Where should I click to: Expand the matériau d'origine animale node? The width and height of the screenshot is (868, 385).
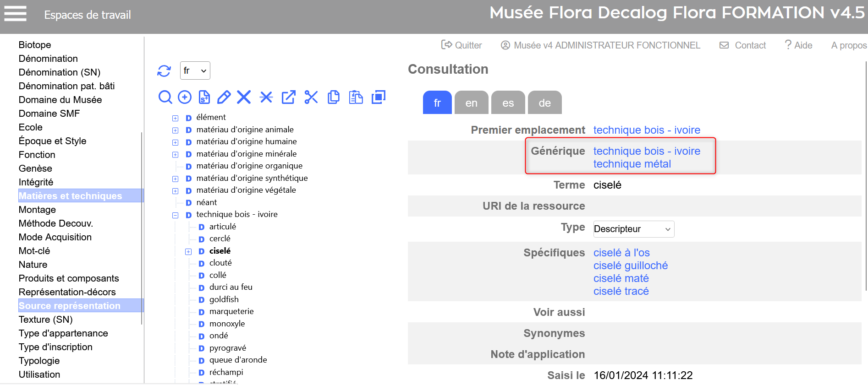pyautogui.click(x=175, y=130)
